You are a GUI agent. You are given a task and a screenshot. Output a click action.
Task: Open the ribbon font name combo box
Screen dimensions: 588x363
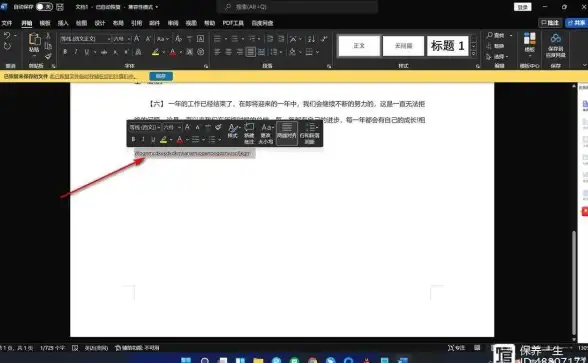coord(86,39)
